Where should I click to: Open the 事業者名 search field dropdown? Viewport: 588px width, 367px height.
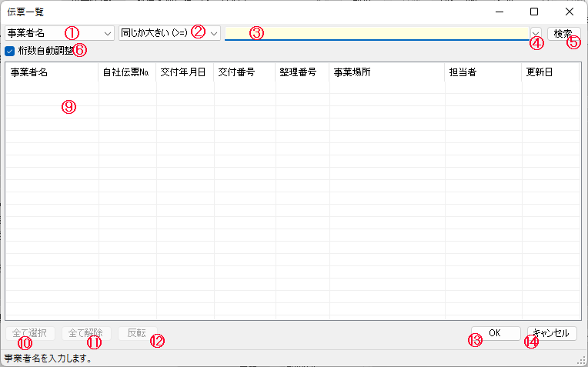(106, 33)
